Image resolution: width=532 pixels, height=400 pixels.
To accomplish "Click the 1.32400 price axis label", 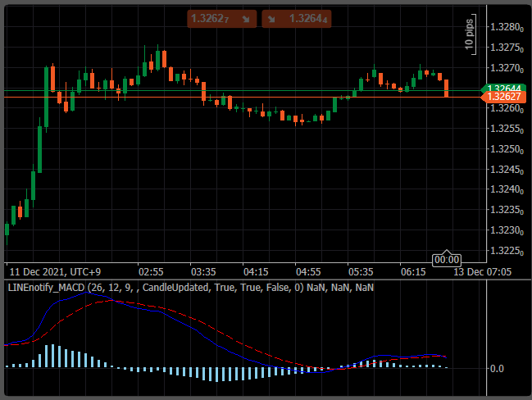I will click(x=507, y=189).
